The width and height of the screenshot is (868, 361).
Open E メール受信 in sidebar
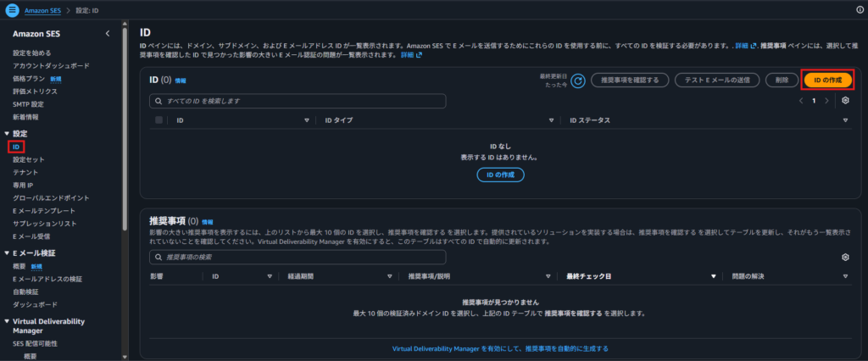[x=31, y=236]
